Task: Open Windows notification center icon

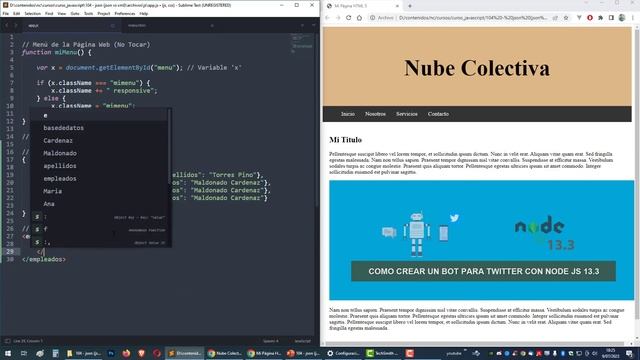Action: (x=630, y=353)
